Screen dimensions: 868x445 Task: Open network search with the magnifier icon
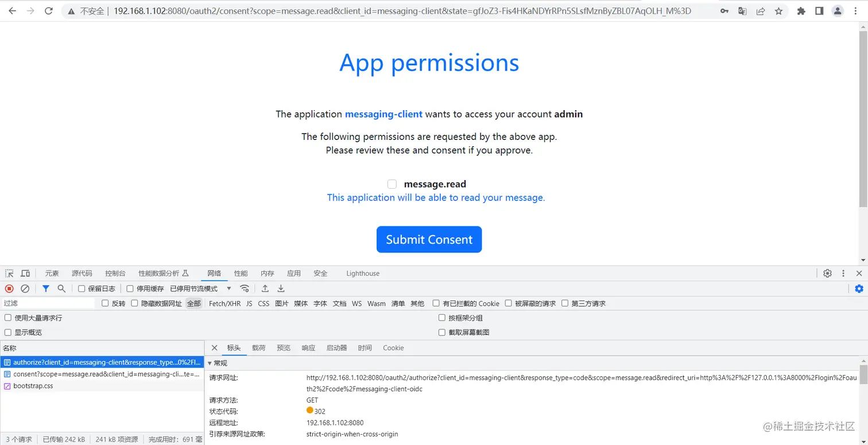(61, 288)
